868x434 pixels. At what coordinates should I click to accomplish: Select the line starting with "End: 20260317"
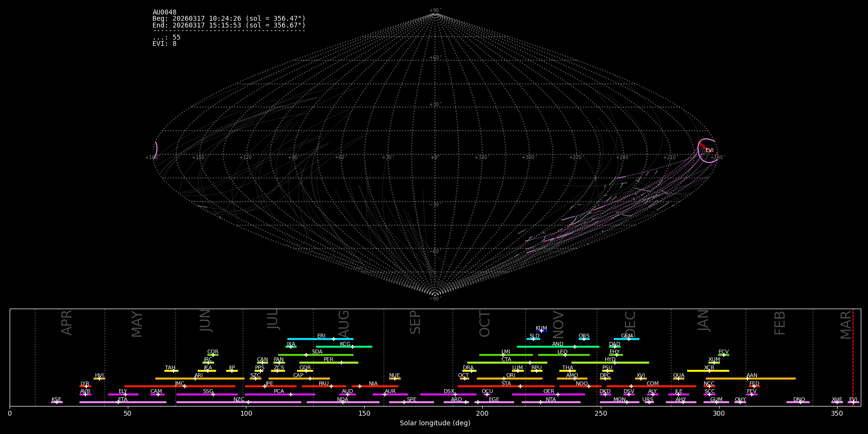pyautogui.click(x=229, y=25)
